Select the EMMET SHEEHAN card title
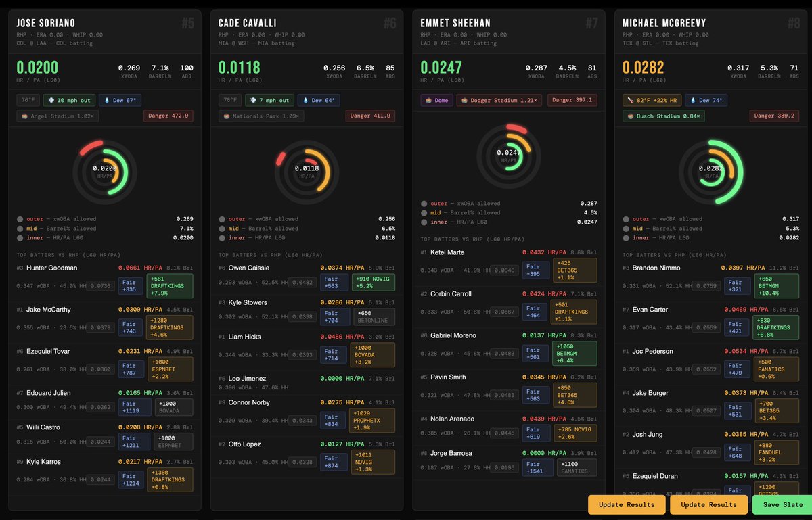 tap(455, 23)
